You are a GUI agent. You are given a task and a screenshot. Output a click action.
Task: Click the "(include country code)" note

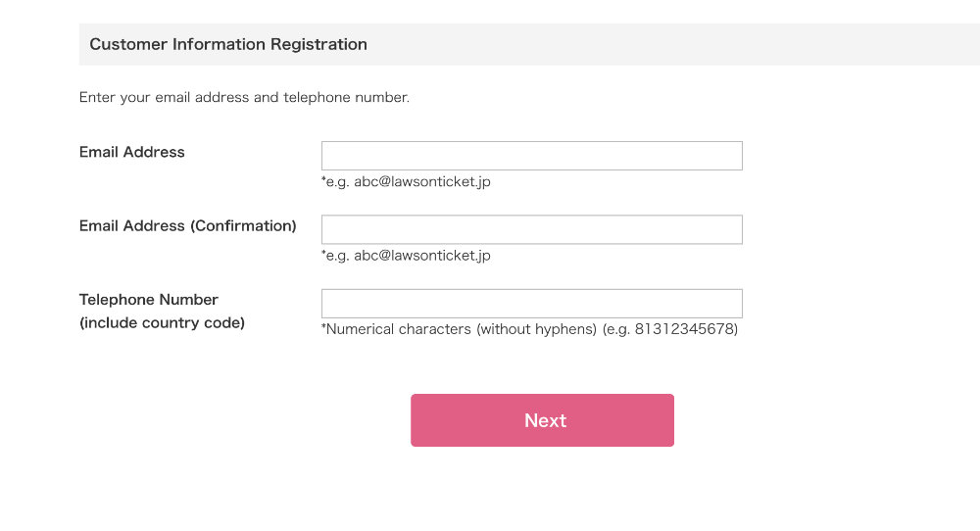(162, 322)
